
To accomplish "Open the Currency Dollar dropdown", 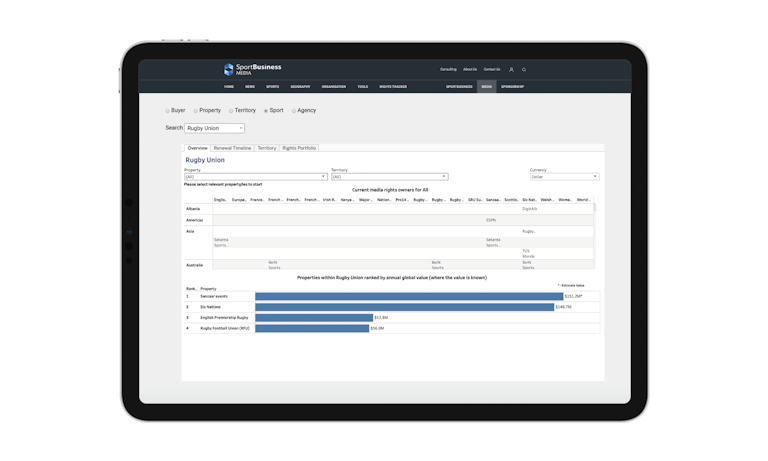I will coord(564,176).
